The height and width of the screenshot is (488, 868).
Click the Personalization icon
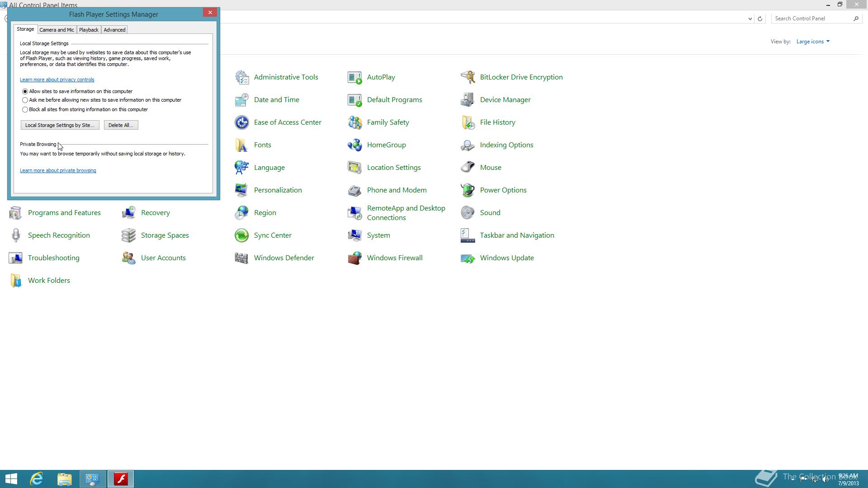[242, 190]
